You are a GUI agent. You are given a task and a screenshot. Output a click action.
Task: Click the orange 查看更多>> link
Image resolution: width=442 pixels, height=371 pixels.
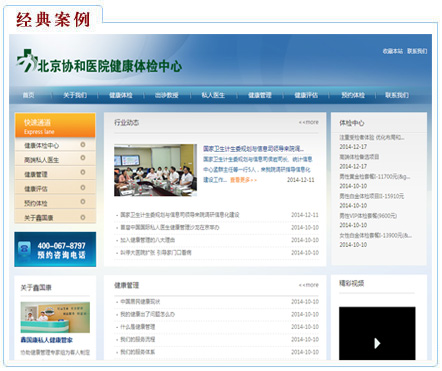[x=244, y=180]
